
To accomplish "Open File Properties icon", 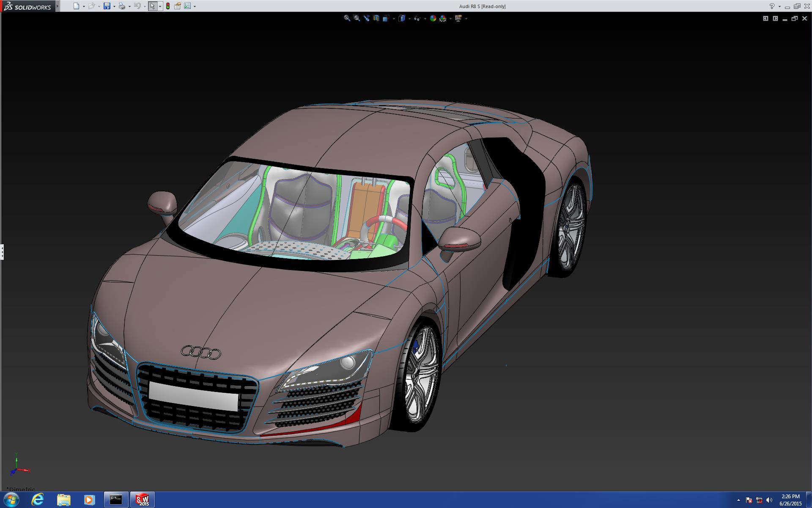I will [178, 6].
